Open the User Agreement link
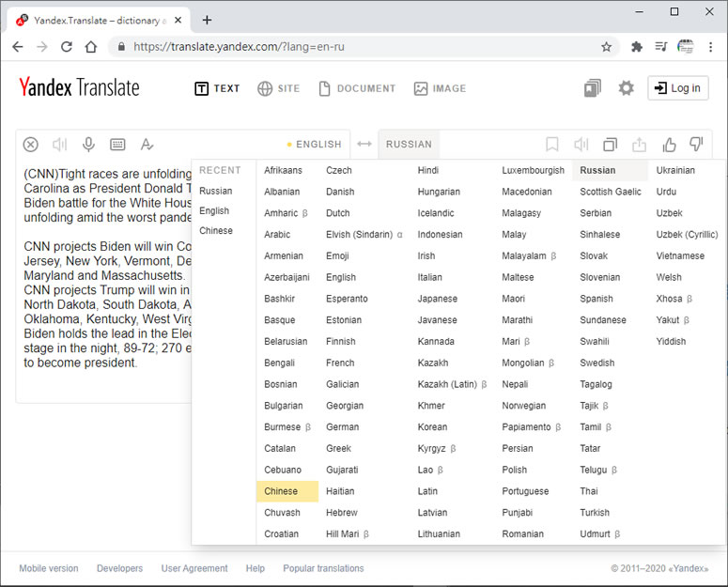This screenshot has width=728, height=587. (x=194, y=568)
